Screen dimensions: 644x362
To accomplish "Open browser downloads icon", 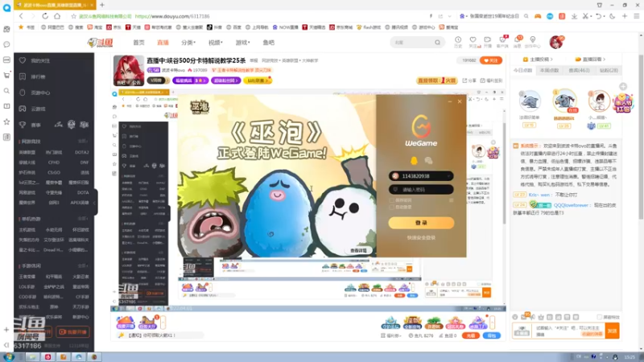I will click(x=574, y=16).
